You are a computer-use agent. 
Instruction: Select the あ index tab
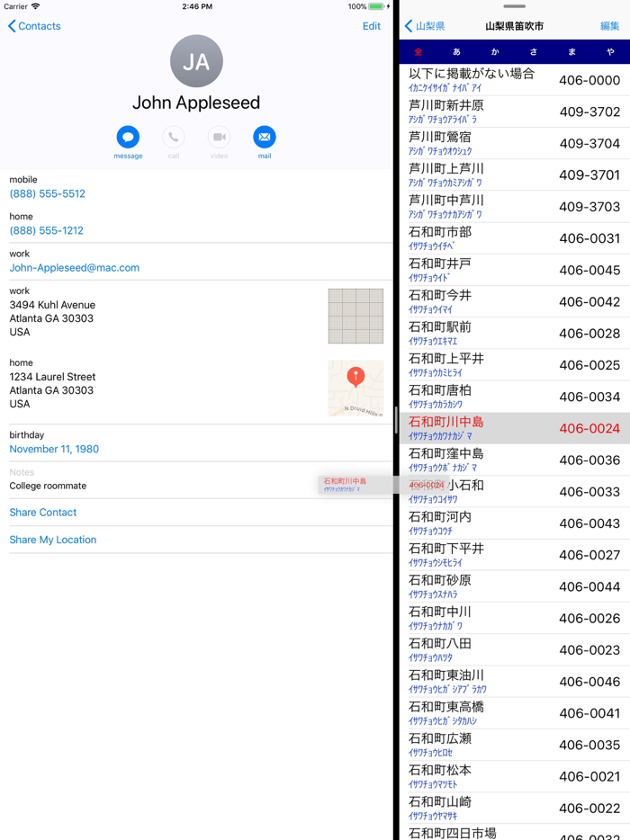click(x=457, y=52)
